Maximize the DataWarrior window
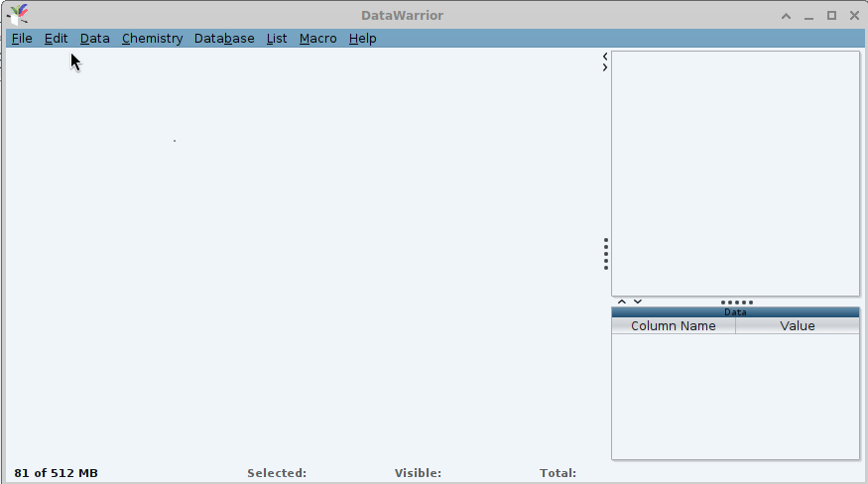Screen dimensions: 868x484 pos(831,16)
